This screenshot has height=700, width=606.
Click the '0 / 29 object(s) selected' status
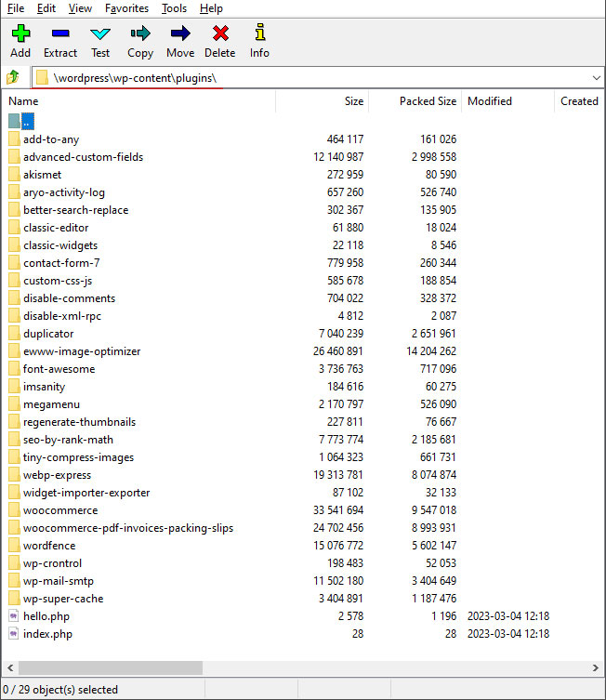tap(60, 690)
